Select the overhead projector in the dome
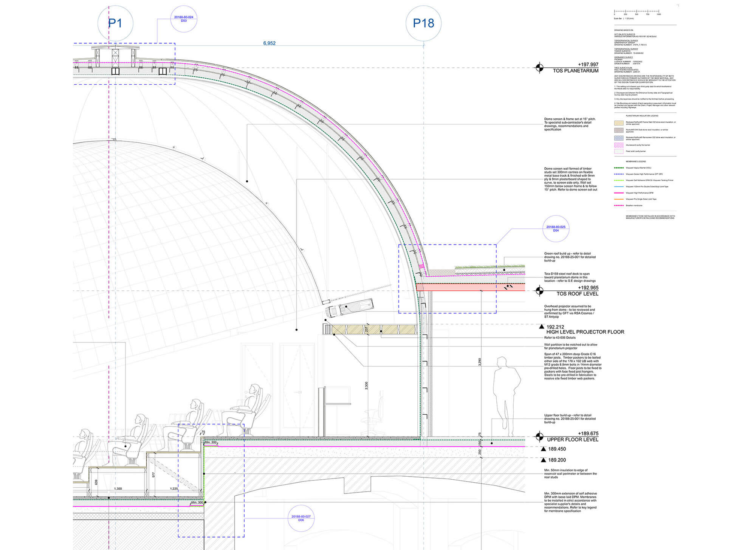 coord(350,308)
